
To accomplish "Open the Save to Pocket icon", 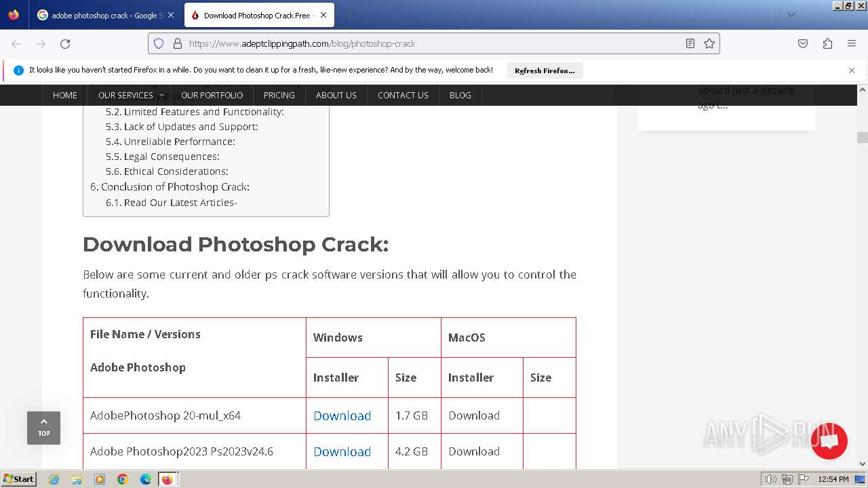I will [x=803, y=43].
